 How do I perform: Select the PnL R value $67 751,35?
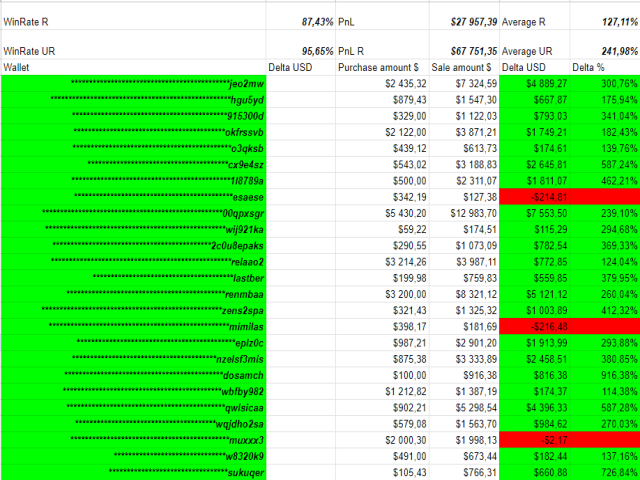462,50
